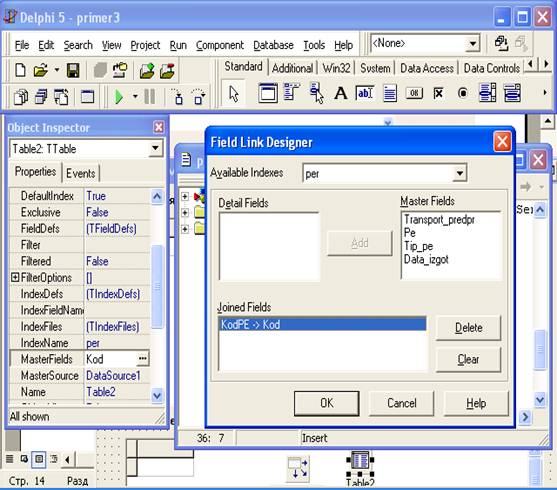Open the Table2: TTable object selector dropdown
This screenshot has height=490, width=557.
point(156,149)
